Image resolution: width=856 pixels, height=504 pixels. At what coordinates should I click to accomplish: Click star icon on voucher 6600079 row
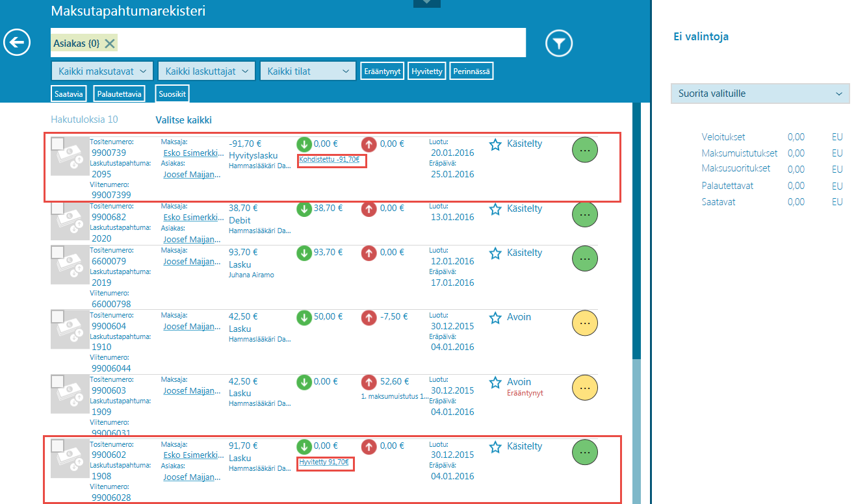(x=495, y=253)
